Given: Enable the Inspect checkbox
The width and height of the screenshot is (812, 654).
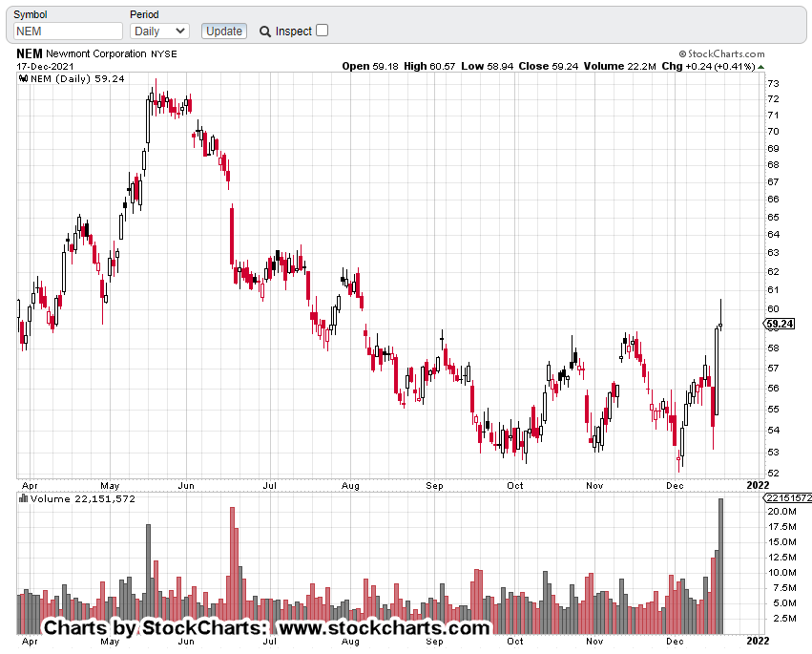Looking at the screenshot, I should pos(322,31).
